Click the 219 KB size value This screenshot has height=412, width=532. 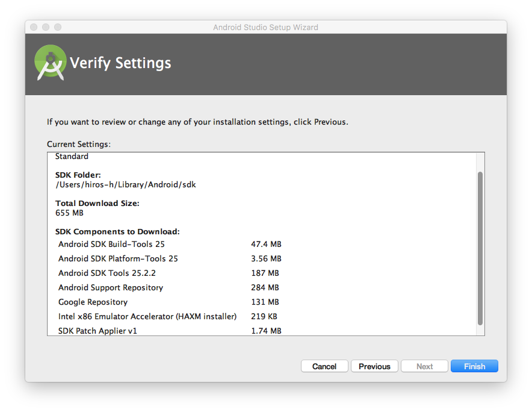264,316
